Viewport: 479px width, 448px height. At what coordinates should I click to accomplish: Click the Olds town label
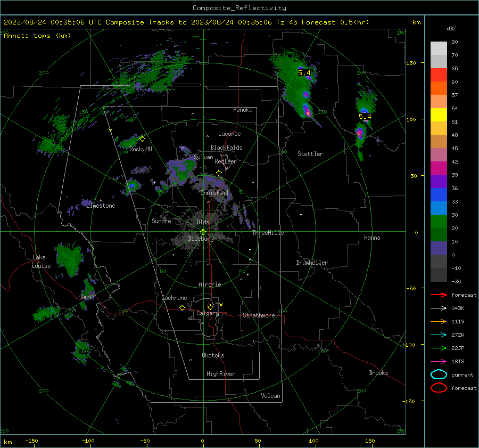click(203, 222)
